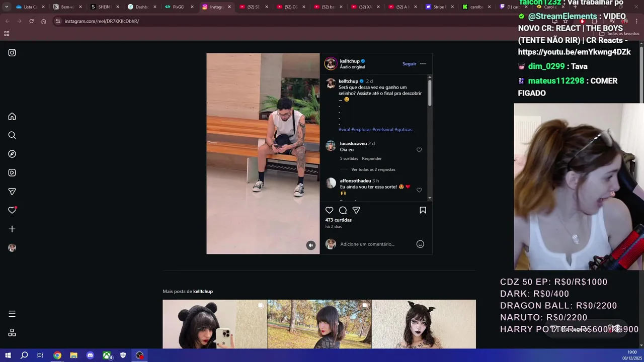Image resolution: width=644 pixels, height=362 pixels.
Task: Open File Explorer from taskbar
Action: [73, 355]
